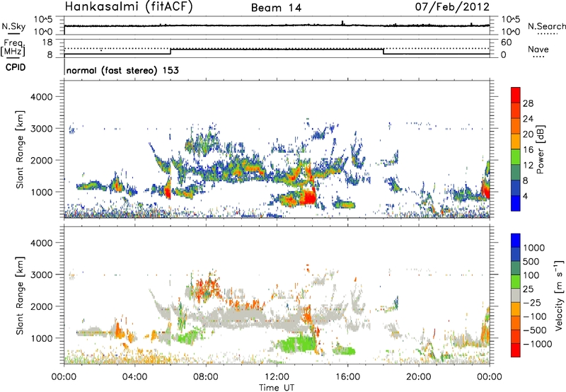Select blue Power segment between 4 and 8
Screen dimensions: 566x392
pyautogui.click(x=516, y=188)
